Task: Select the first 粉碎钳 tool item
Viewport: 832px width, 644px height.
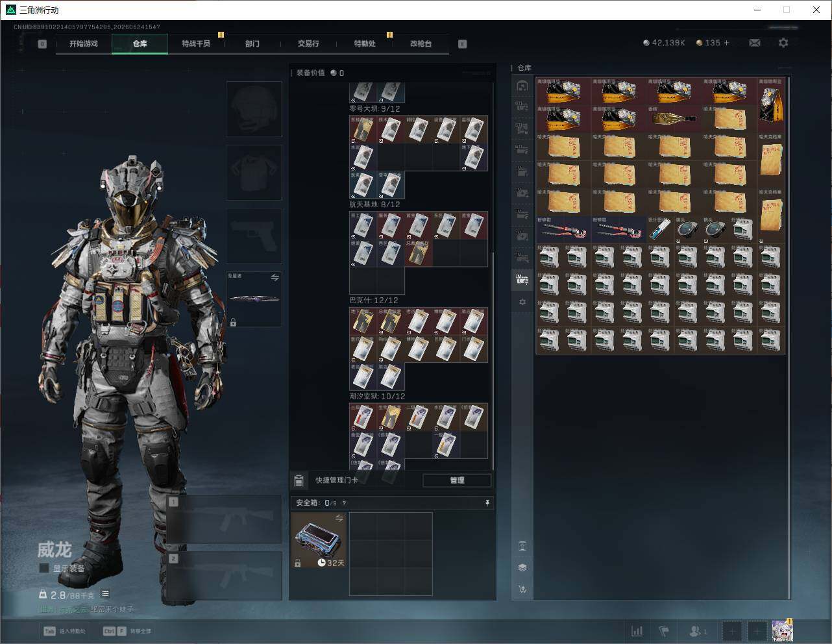Action: click(563, 230)
